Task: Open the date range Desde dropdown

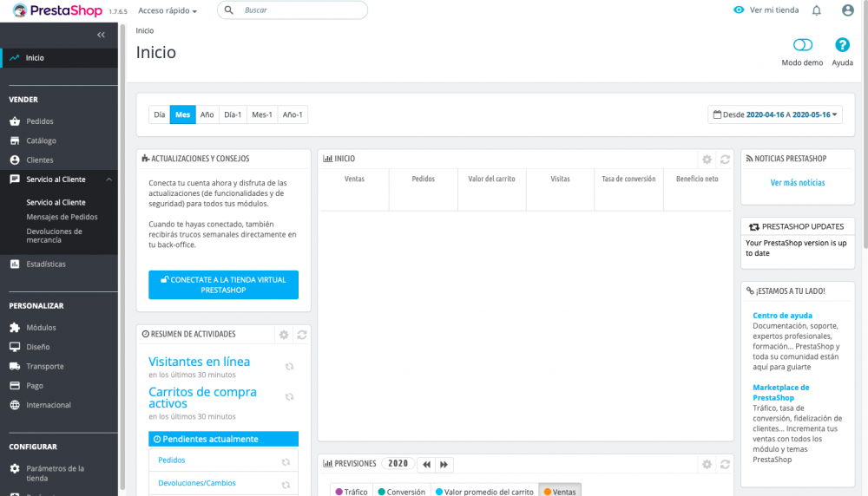Action: (x=774, y=114)
